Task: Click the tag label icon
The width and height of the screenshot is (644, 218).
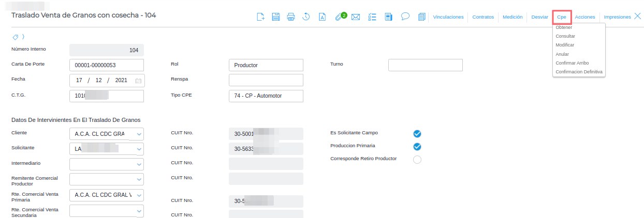Action: (16, 37)
